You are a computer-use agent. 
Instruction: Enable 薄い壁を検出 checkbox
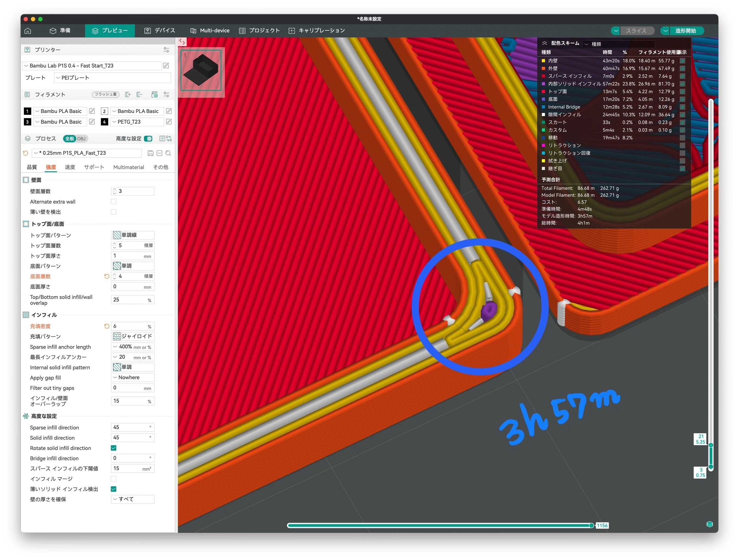pyautogui.click(x=114, y=212)
